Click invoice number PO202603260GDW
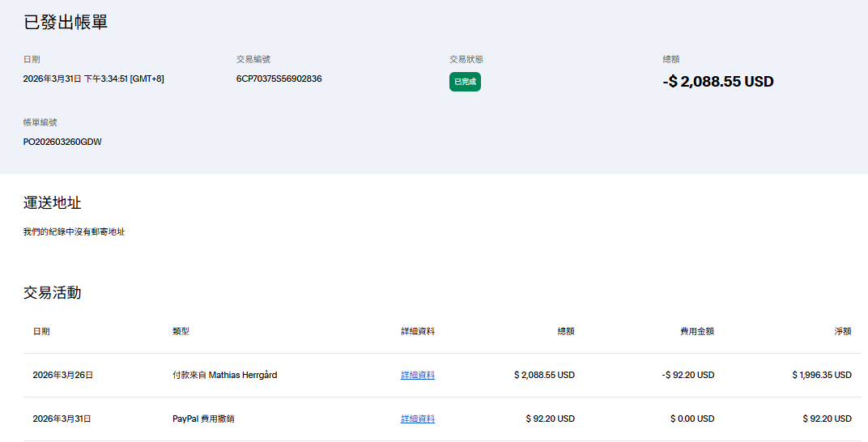The image size is (868, 442). pos(62,142)
